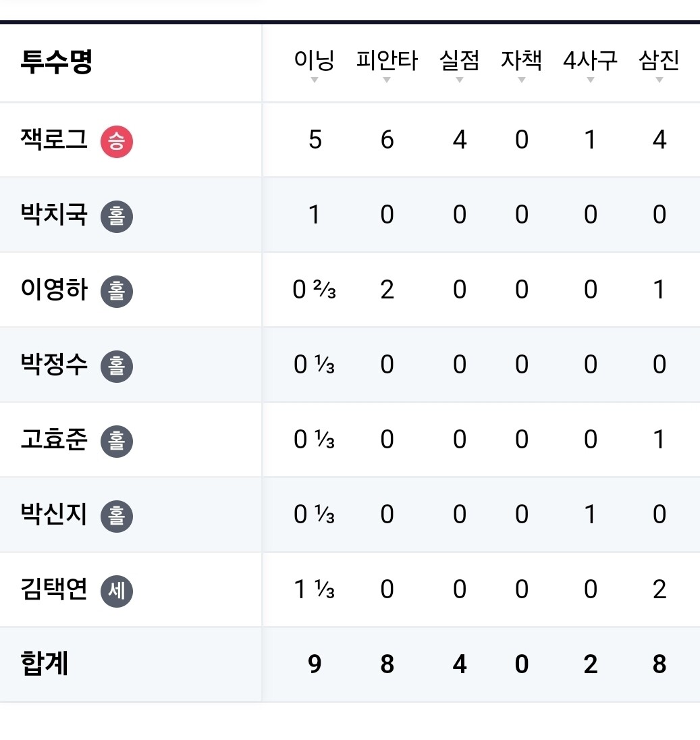The height and width of the screenshot is (740, 700).
Task: Sort by 자책 column arrow
Action: coord(521,80)
